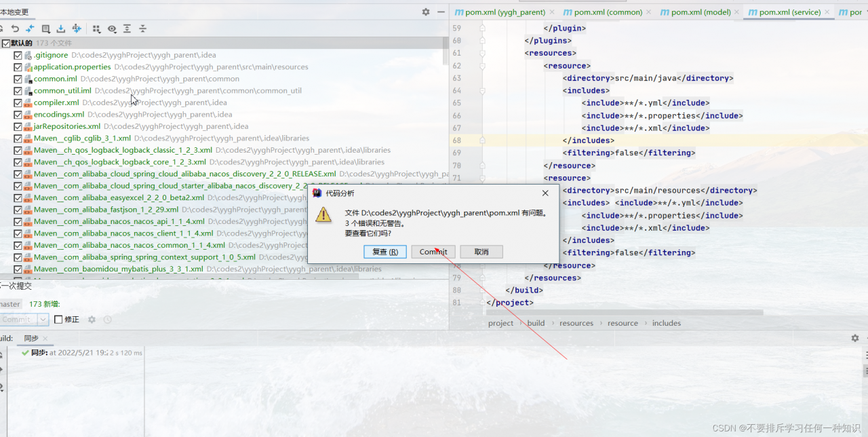The width and height of the screenshot is (868, 437).
Task: Collapse all changes in the tree
Action: pos(142,28)
